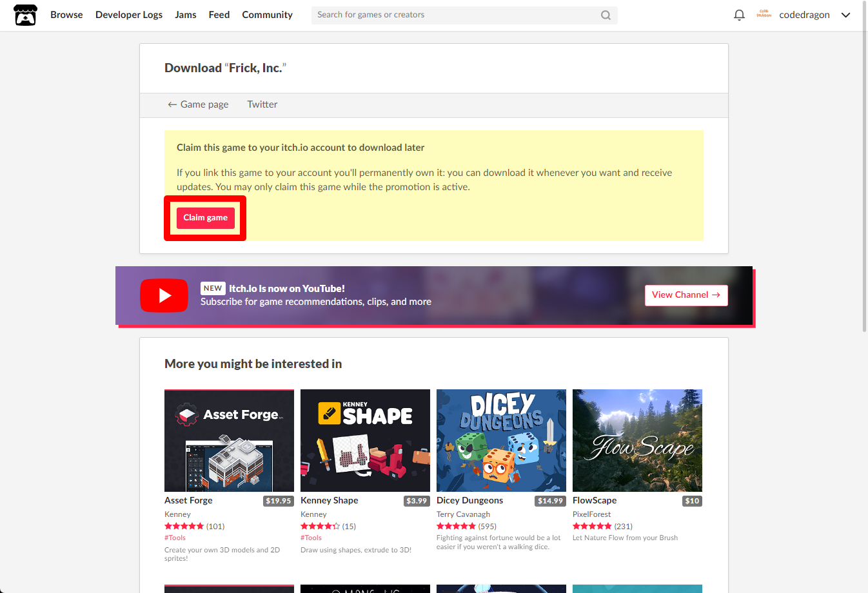Open the Browse menu

click(66, 15)
